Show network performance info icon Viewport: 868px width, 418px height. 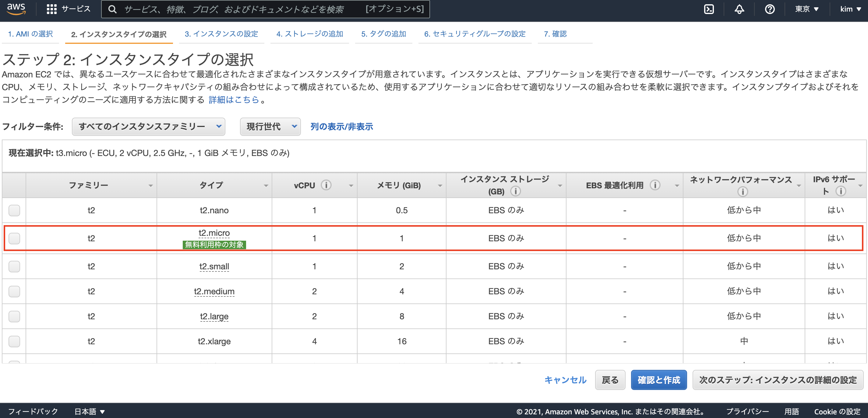[743, 191]
